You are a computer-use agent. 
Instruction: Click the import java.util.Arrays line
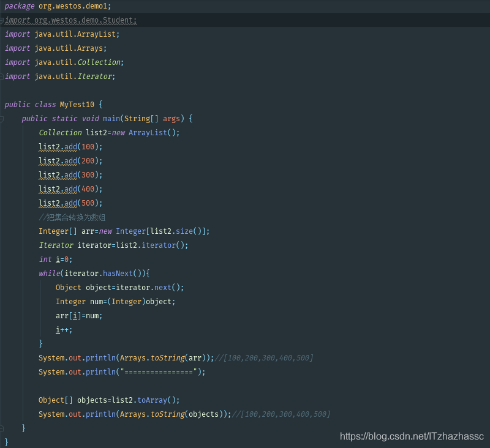coord(56,48)
